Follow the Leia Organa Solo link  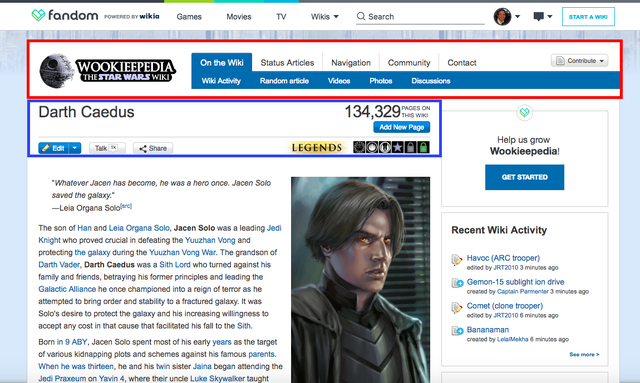tap(139, 228)
